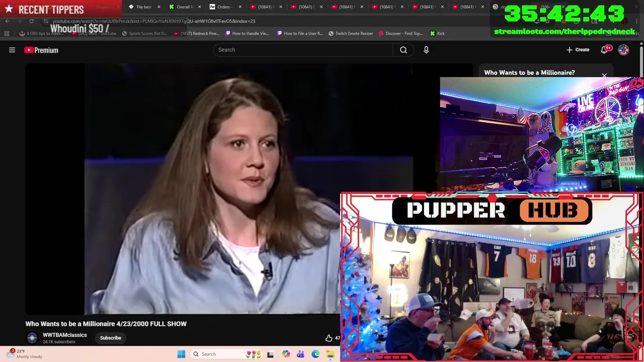
Task: Open 'Twitch Emote Resizer' bookmark
Action: [x=351, y=33]
